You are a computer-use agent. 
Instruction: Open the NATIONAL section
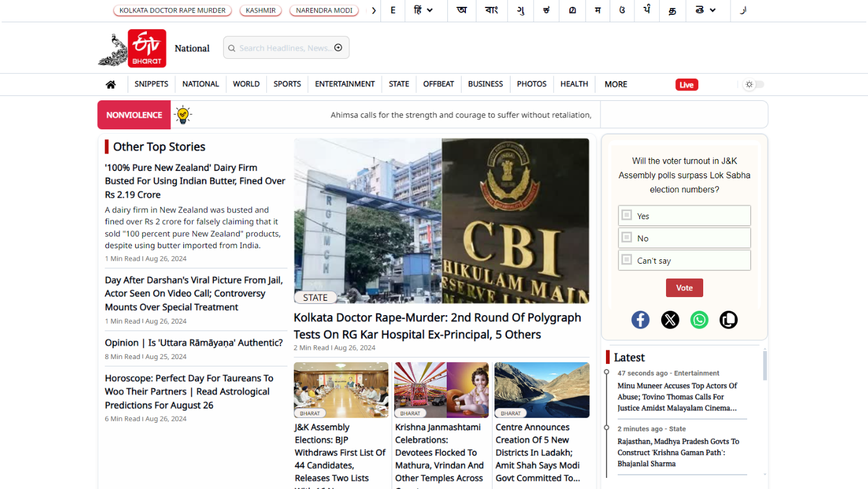pyautogui.click(x=201, y=84)
